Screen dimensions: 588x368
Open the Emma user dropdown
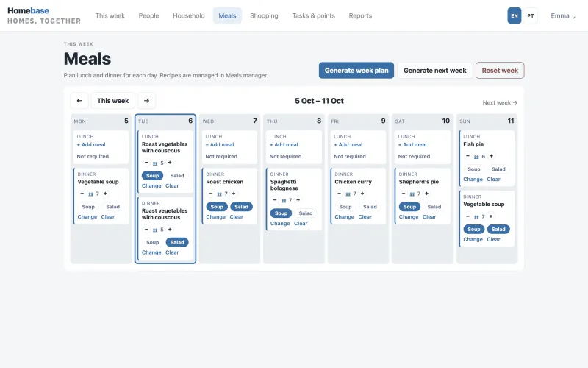click(563, 15)
